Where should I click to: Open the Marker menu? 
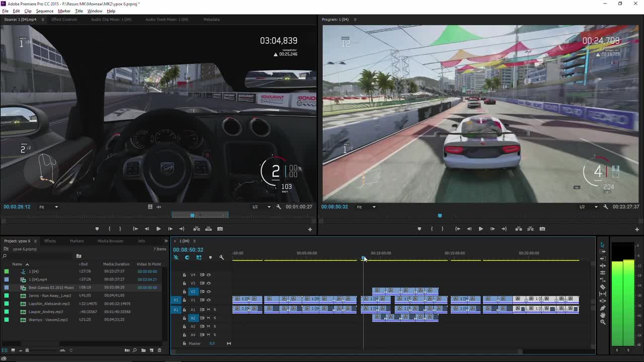pyautogui.click(x=64, y=11)
